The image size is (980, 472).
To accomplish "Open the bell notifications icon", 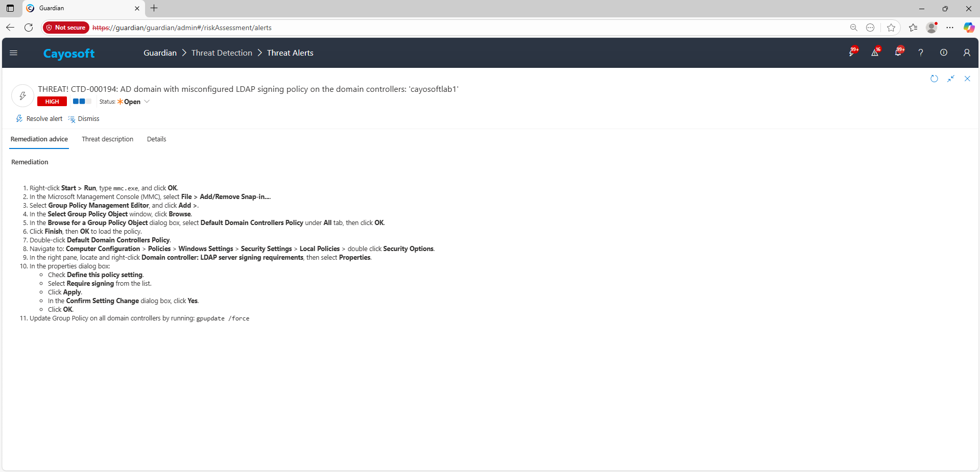I will pos(898,53).
